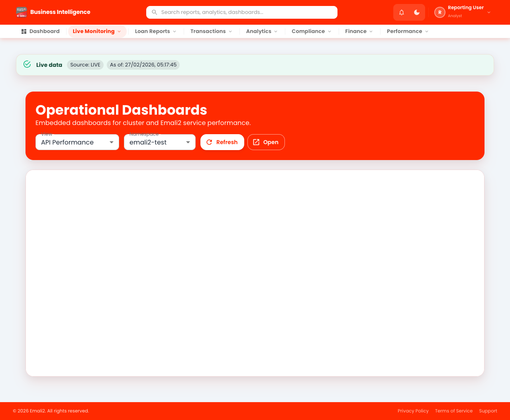
Task: Click the embedded dashboard panel area
Action: pos(255,273)
